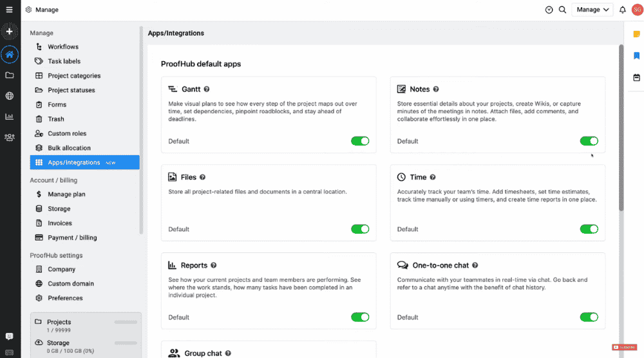Click the help icon next to Notes
This screenshot has height=358, width=644.
[436, 89]
